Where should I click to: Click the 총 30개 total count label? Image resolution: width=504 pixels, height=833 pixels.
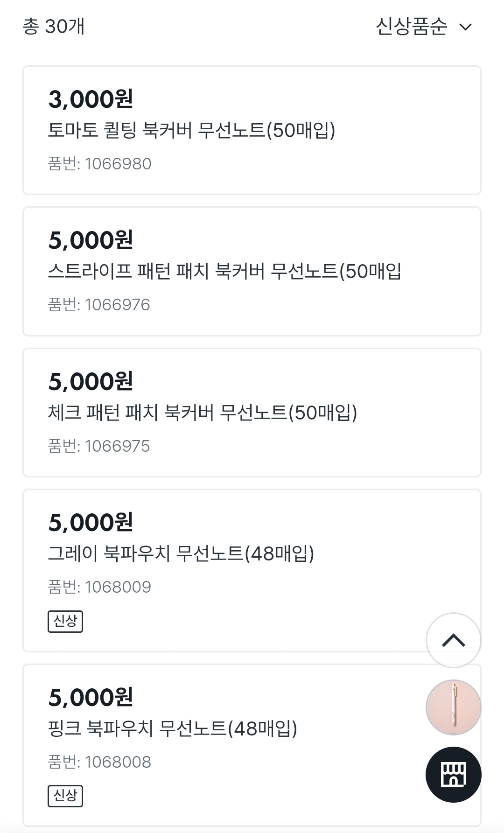click(54, 27)
